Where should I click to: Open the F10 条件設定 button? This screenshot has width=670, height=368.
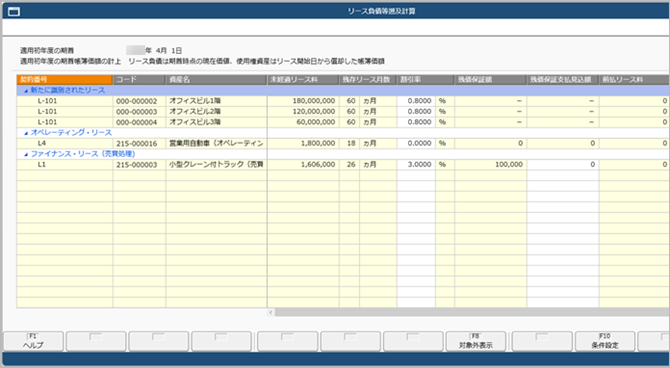click(605, 342)
